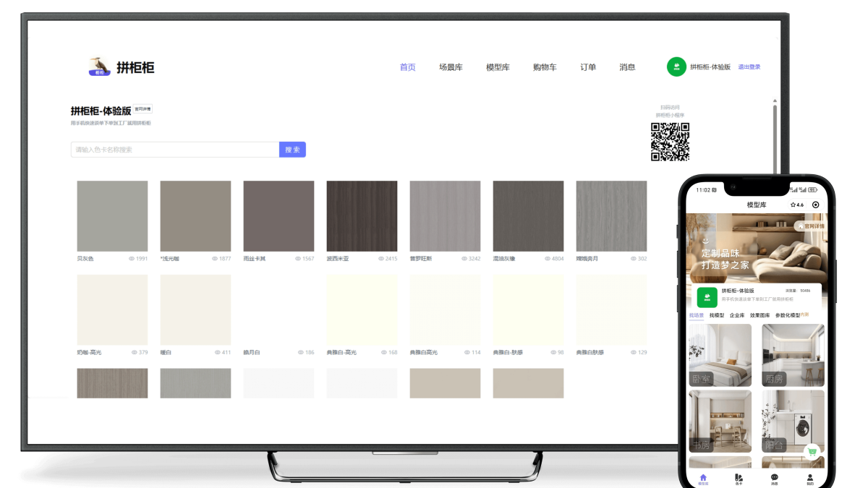Select the 波西米亚 dark wood color swatch
This screenshot has height=488, width=868.
(x=362, y=216)
